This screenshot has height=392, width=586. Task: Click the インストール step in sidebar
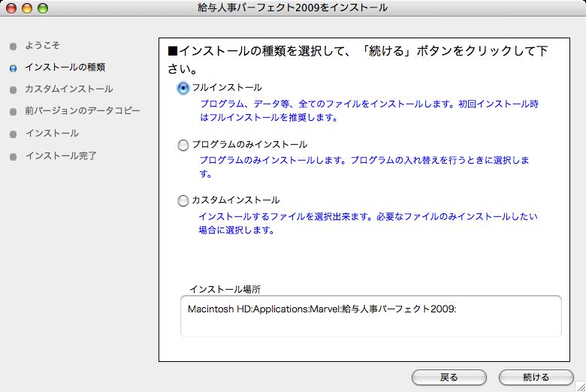(x=52, y=134)
